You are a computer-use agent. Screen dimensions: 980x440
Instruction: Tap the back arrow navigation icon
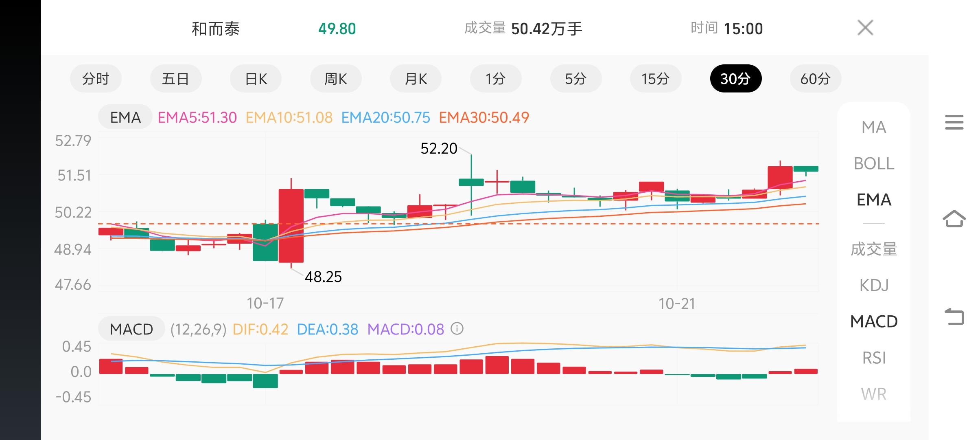point(954,317)
